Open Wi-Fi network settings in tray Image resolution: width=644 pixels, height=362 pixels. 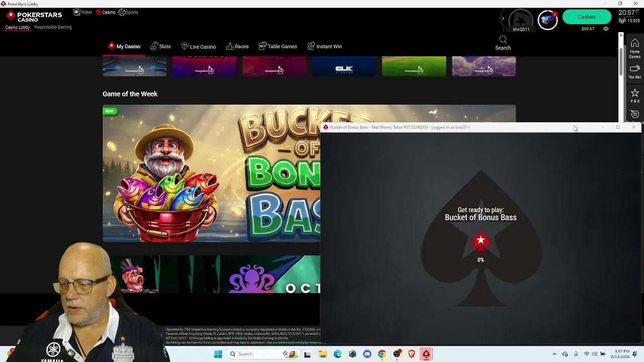[x=586, y=354]
